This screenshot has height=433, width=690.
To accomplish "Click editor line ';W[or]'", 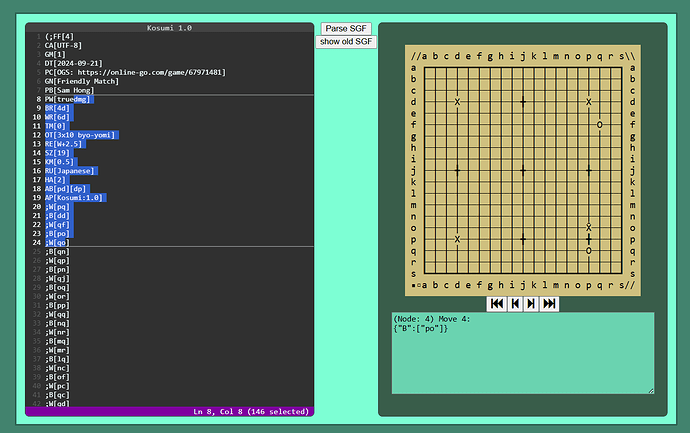I will click(x=57, y=297).
